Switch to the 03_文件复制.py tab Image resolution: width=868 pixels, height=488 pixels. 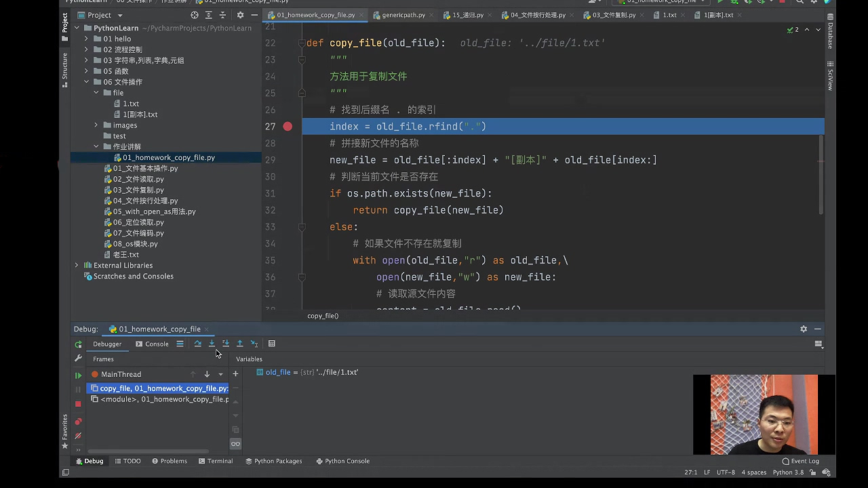click(614, 15)
